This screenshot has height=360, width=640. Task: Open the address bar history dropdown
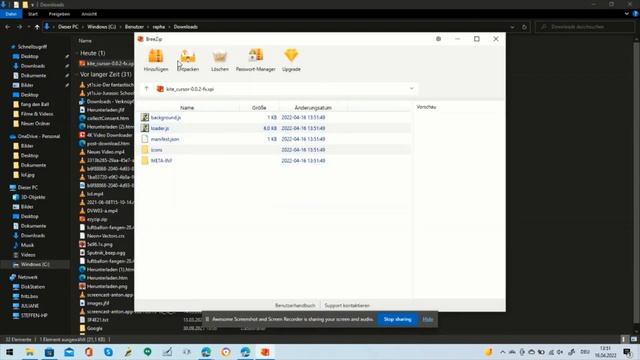(512, 27)
